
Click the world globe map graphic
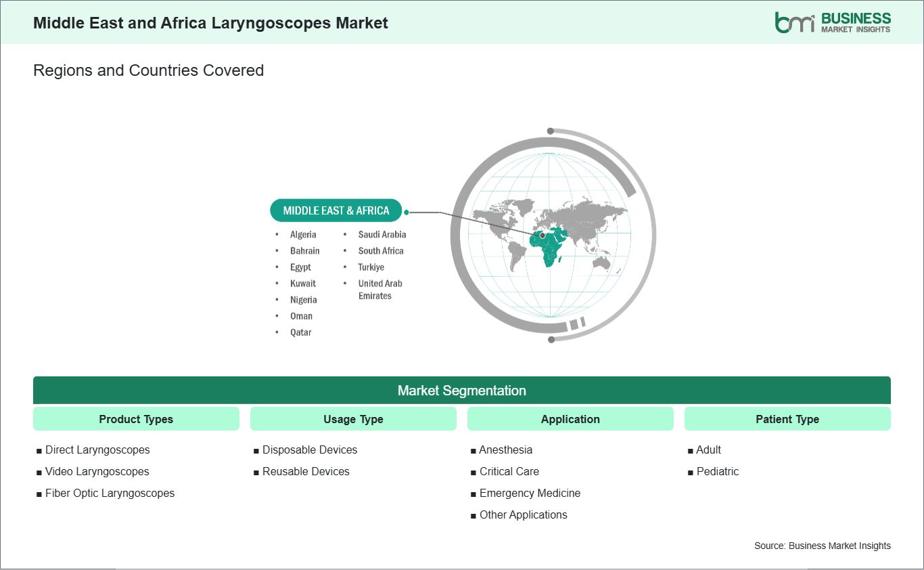(552, 235)
